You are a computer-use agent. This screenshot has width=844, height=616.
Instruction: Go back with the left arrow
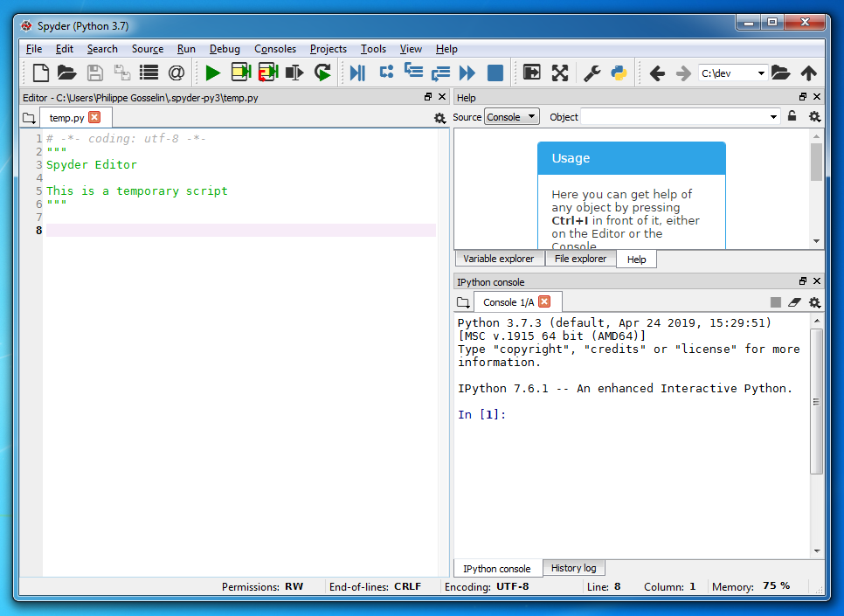click(657, 73)
